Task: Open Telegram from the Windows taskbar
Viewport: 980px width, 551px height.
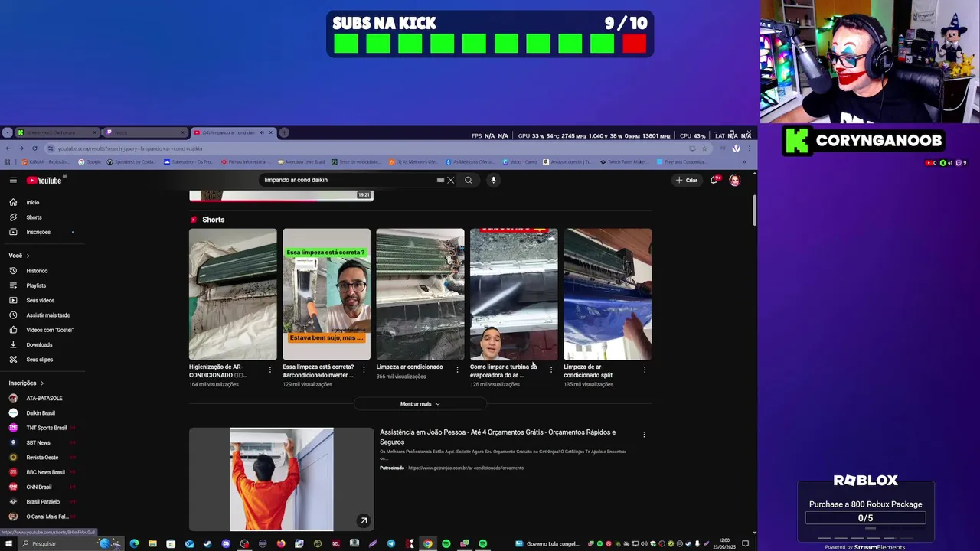Action: pyautogui.click(x=391, y=543)
